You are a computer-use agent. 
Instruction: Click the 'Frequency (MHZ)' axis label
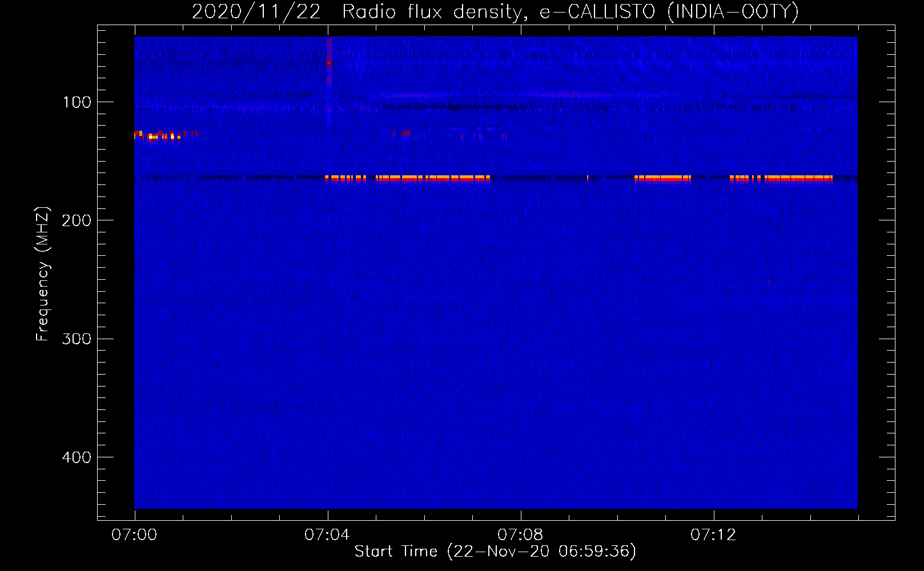[x=43, y=274]
